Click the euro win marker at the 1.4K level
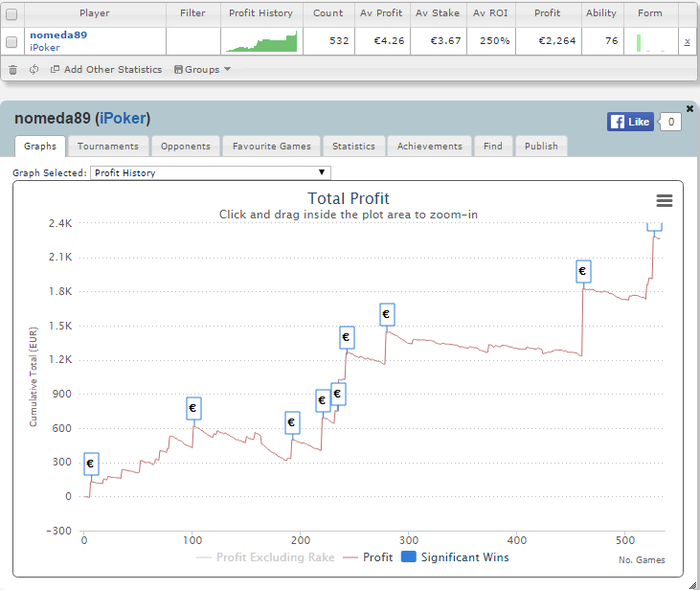 click(x=347, y=337)
